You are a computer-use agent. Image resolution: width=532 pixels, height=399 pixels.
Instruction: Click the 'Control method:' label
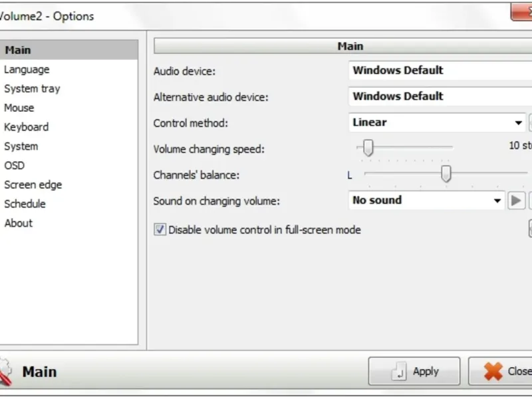coord(190,123)
